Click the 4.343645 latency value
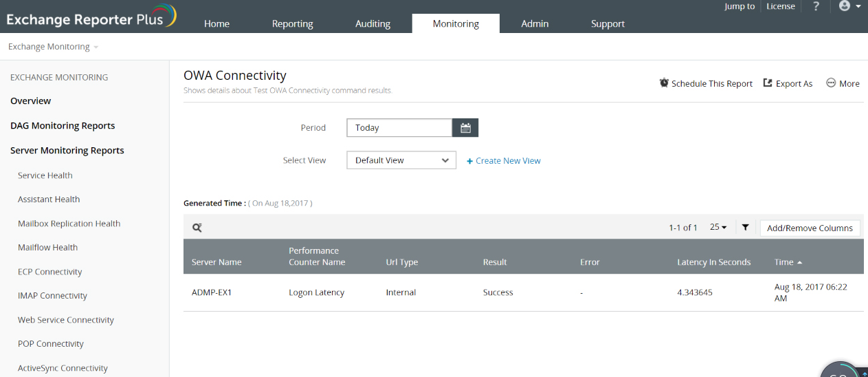The image size is (868, 377). tap(695, 292)
